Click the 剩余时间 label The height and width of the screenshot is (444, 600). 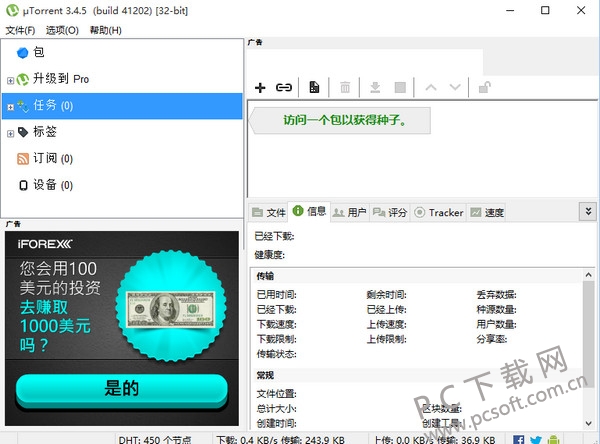tap(386, 295)
